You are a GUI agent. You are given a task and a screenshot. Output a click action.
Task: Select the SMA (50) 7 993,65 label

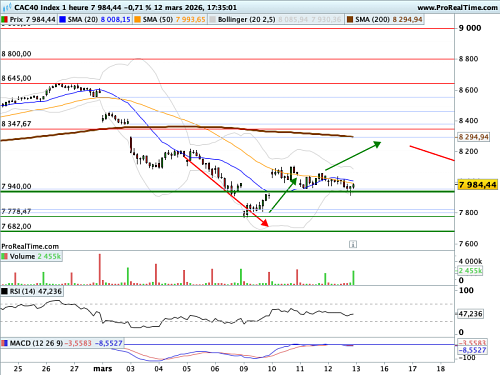click(x=174, y=20)
